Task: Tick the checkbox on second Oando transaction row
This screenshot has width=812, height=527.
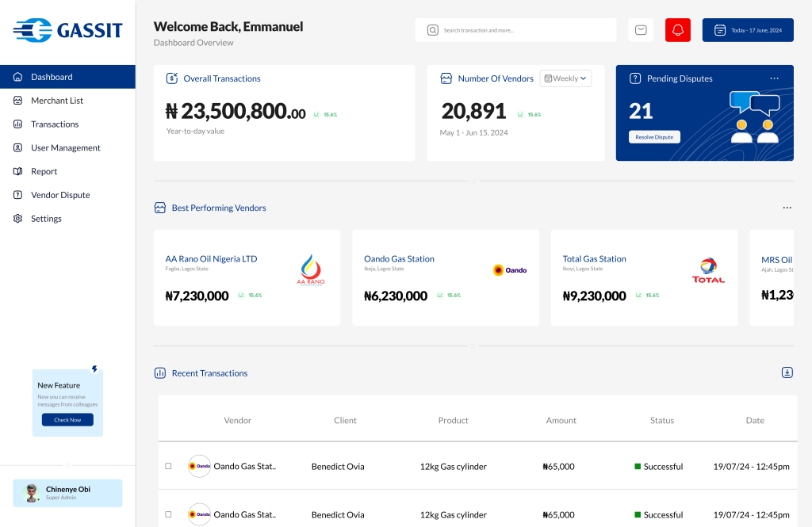Action: (168, 514)
